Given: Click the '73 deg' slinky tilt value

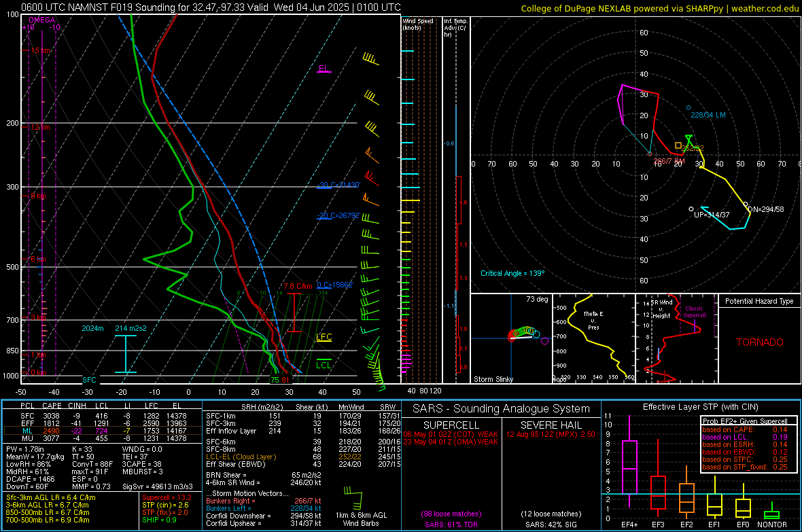Looking at the screenshot, I should point(537,299).
